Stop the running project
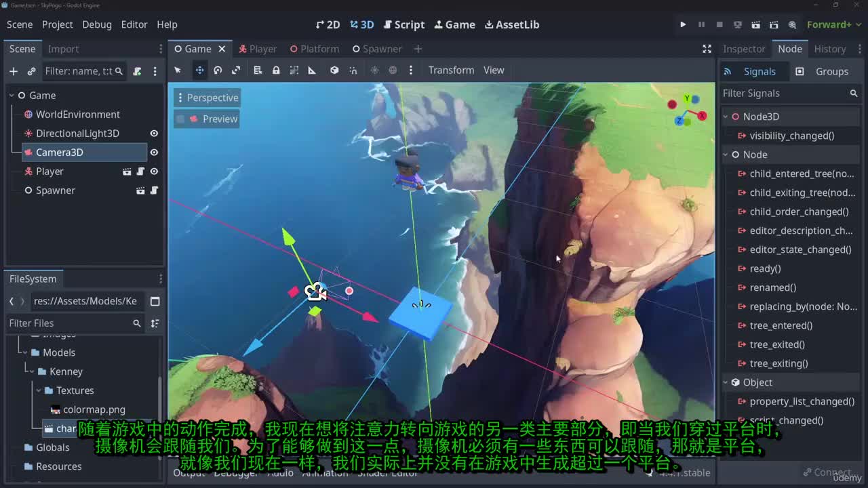This screenshot has height=488, width=868. click(x=719, y=24)
